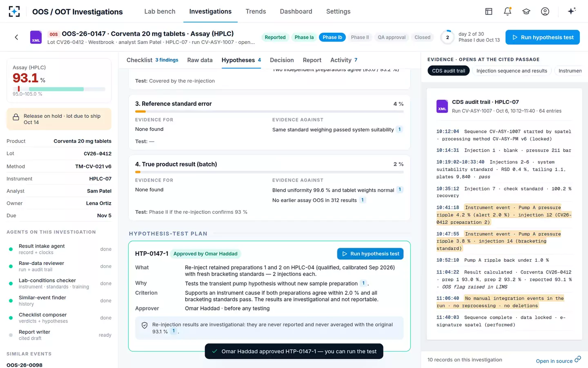Open citation 1 beside system suitability evidence

click(399, 129)
